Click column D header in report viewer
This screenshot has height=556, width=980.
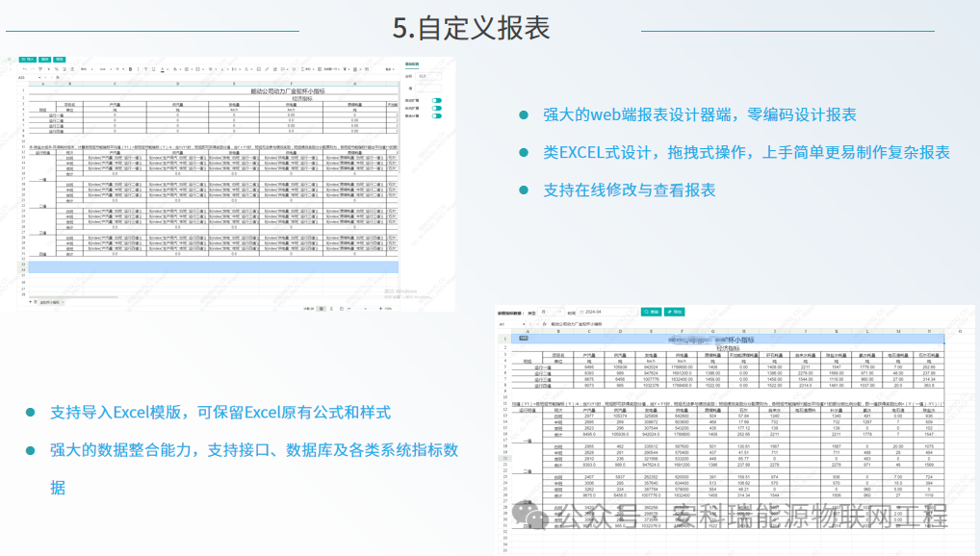(620, 331)
